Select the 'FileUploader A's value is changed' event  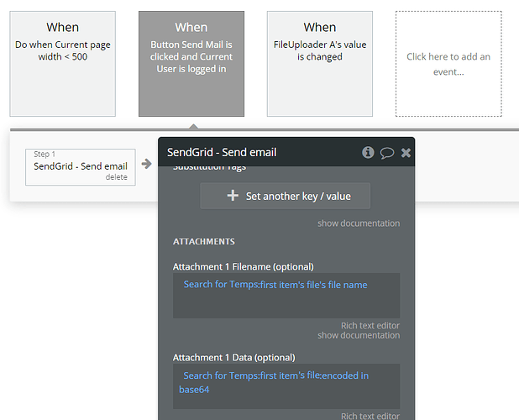320,64
